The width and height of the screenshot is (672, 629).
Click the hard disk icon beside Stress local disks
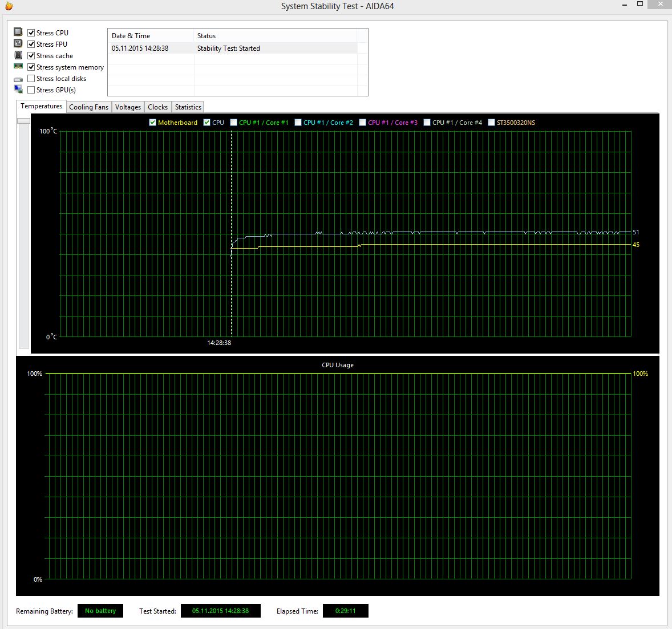click(x=18, y=79)
